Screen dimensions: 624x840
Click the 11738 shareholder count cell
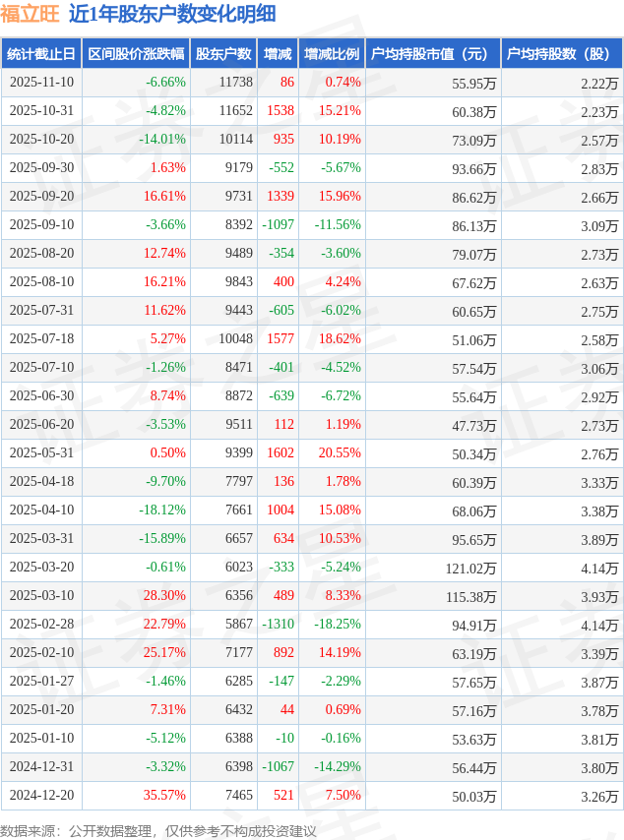(236, 83)
